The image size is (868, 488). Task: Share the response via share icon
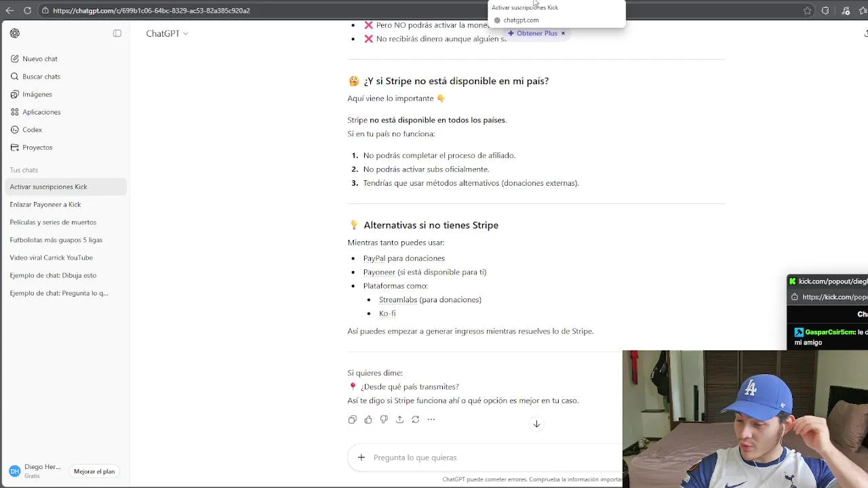[399, 420]
